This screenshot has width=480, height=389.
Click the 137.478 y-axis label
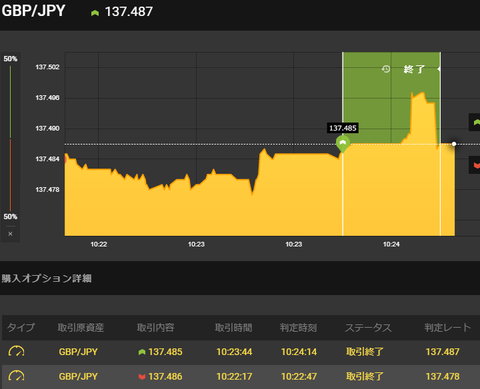point(47,190)
